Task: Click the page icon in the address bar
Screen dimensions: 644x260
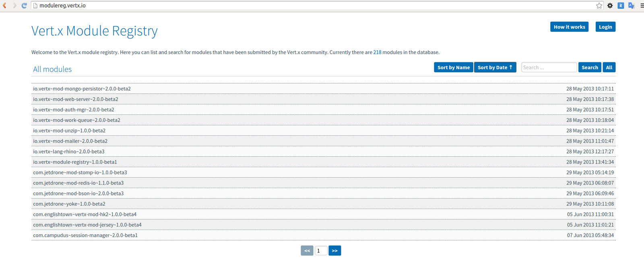Action: (x=35, y=6)
